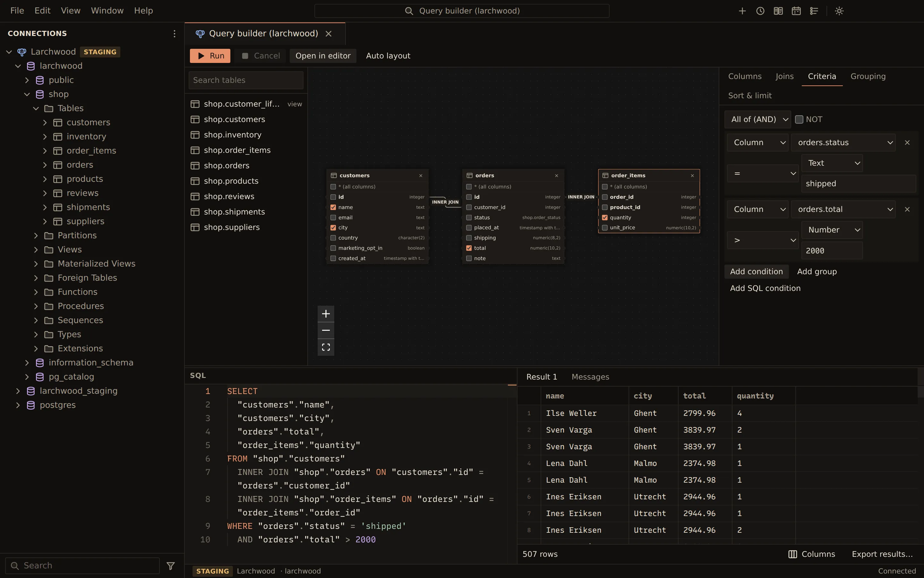
Task: Open the greater-than operator dropdown
Action: [x=763, y=240]
